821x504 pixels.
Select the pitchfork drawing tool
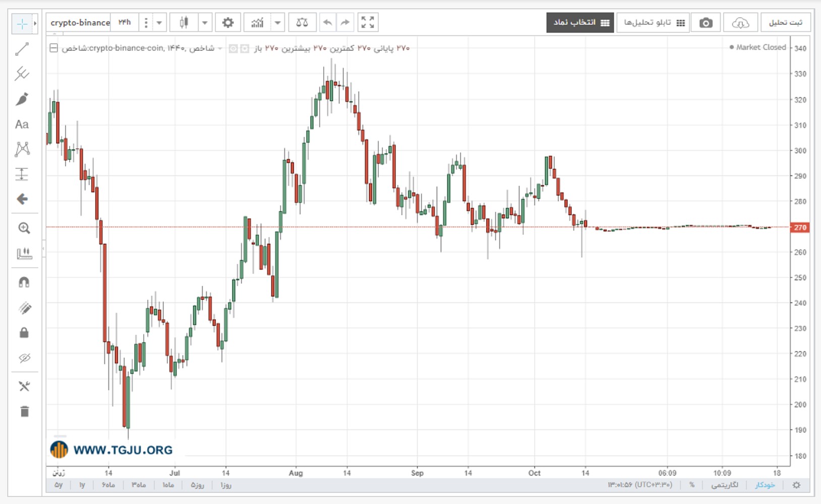coord(22,74)
